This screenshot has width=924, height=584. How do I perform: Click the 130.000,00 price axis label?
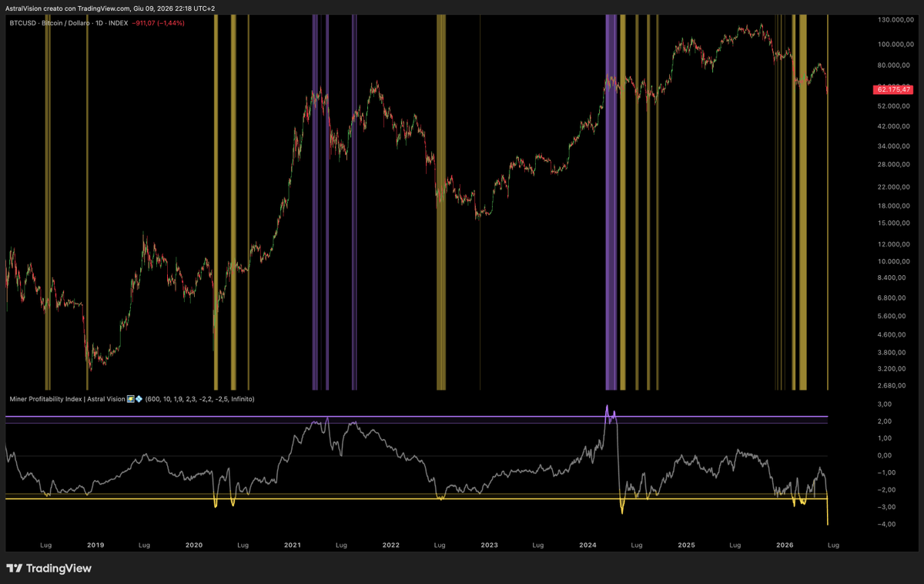point(895,20)
